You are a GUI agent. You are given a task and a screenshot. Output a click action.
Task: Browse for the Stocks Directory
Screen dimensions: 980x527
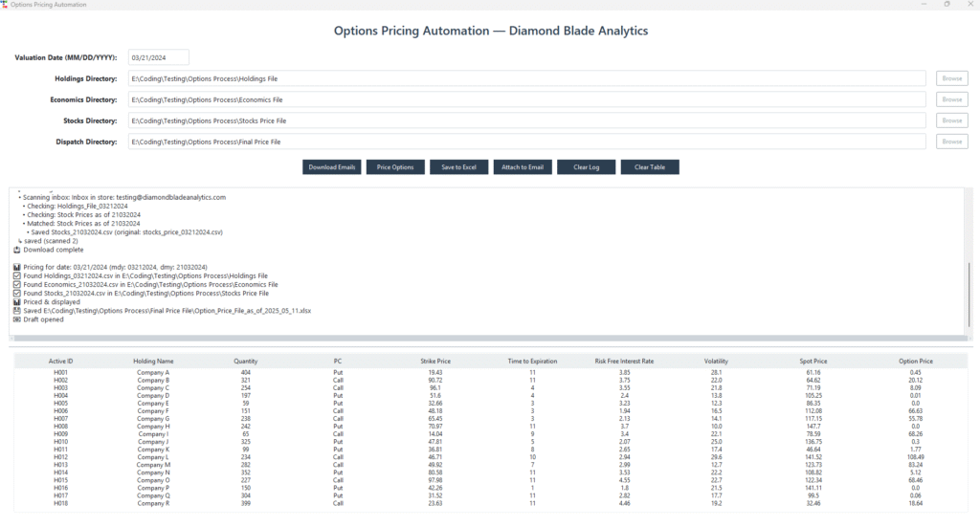click(x=952, y=121)
